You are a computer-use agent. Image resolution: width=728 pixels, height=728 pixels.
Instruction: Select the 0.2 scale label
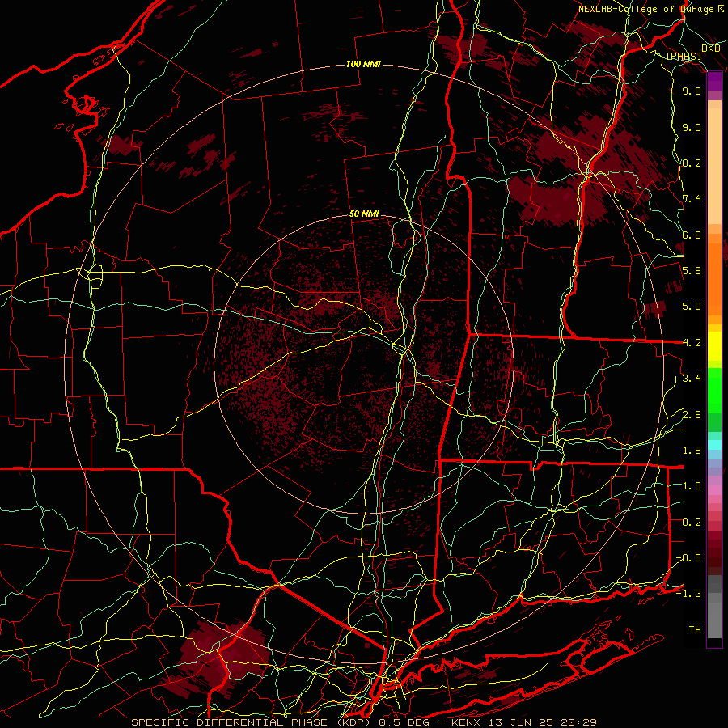(692, 523)
